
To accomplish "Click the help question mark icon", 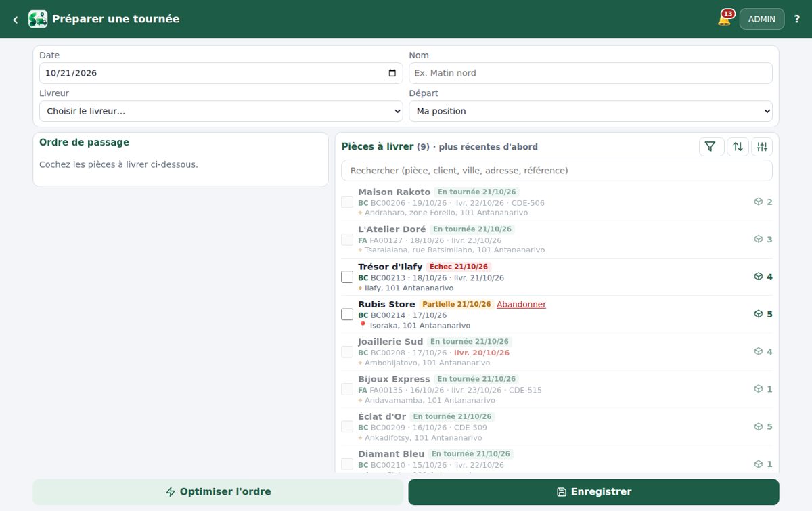I will click(796, 19).
